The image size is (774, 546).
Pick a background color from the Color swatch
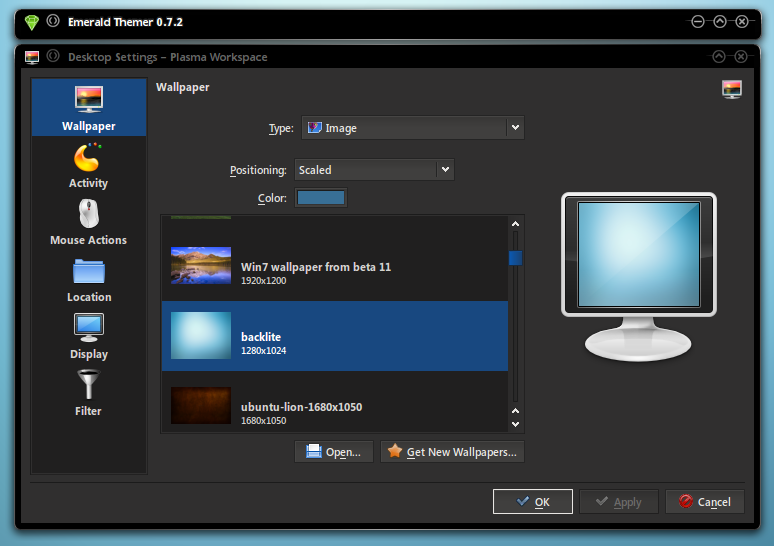(321, 198)
